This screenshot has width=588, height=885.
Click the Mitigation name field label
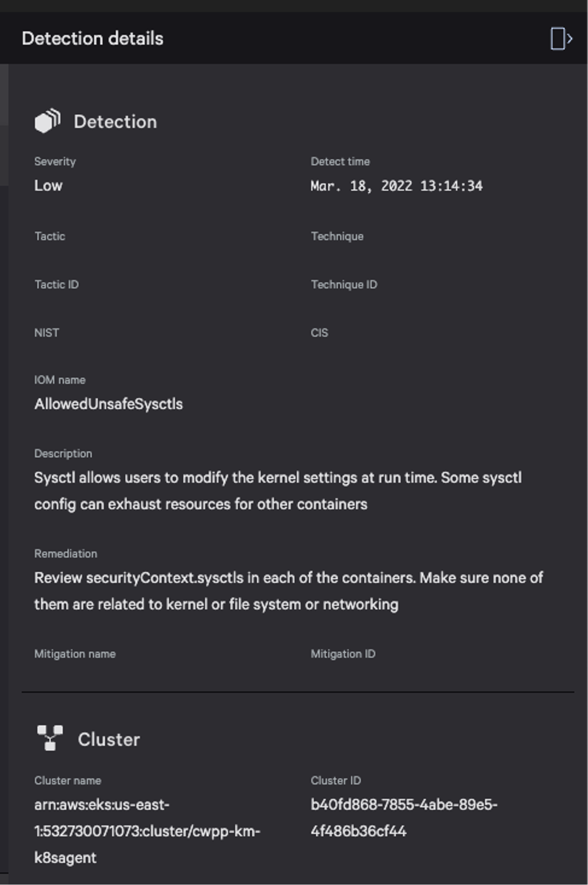click(x=75, y=654)
